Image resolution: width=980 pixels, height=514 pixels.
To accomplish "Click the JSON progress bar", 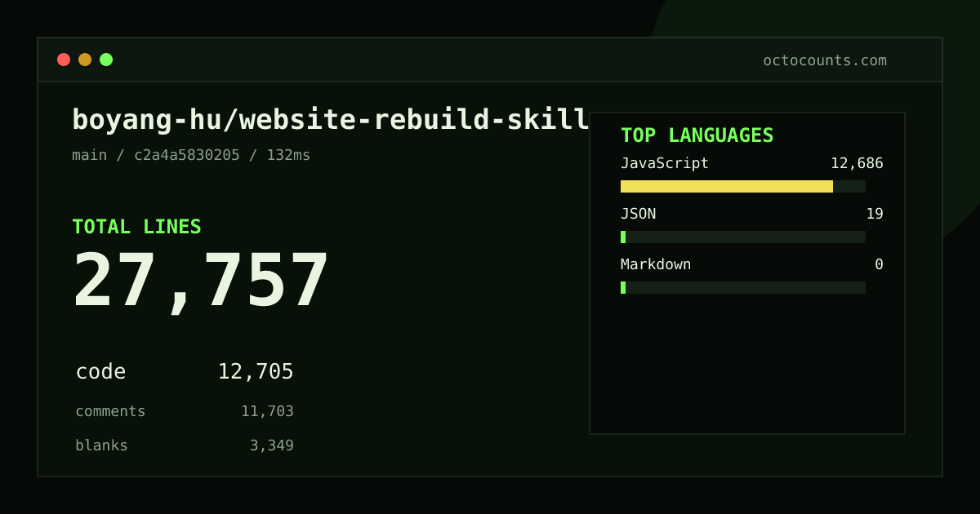I will coord(743,237).
